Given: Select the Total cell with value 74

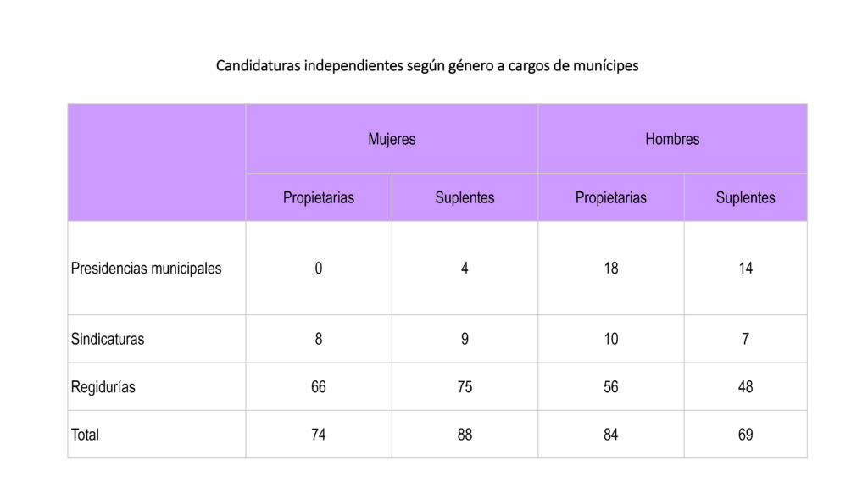Looking at the screenshot, I should [319, 435].
